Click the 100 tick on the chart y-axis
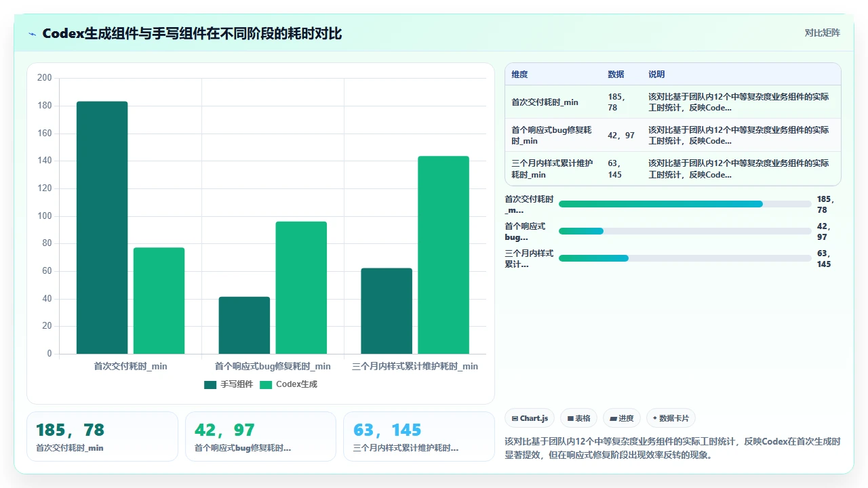The image size is (868, 488). tap(45, 216)
